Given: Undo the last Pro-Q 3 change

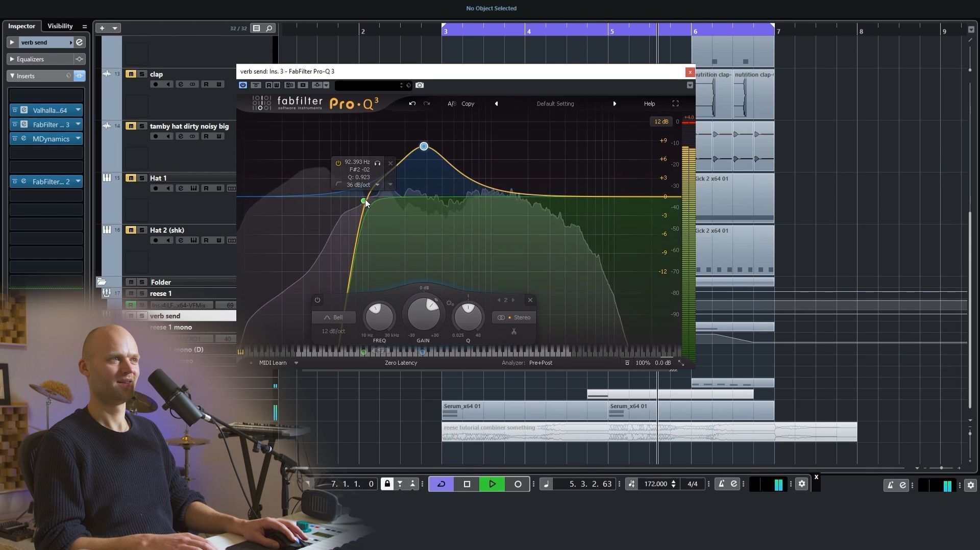Looking at the screenshot, I should [412, 104].
